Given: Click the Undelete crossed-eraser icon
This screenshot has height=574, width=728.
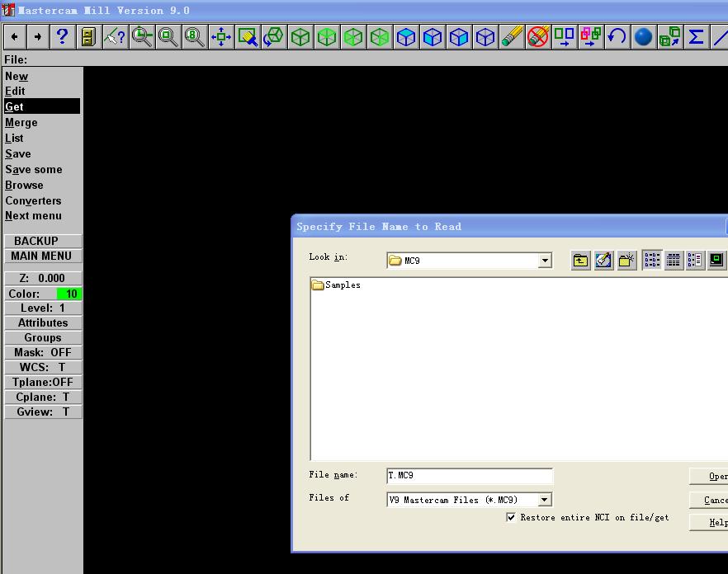Looking at the screenshot, I should pyautogui.click(x=538, y=36).
